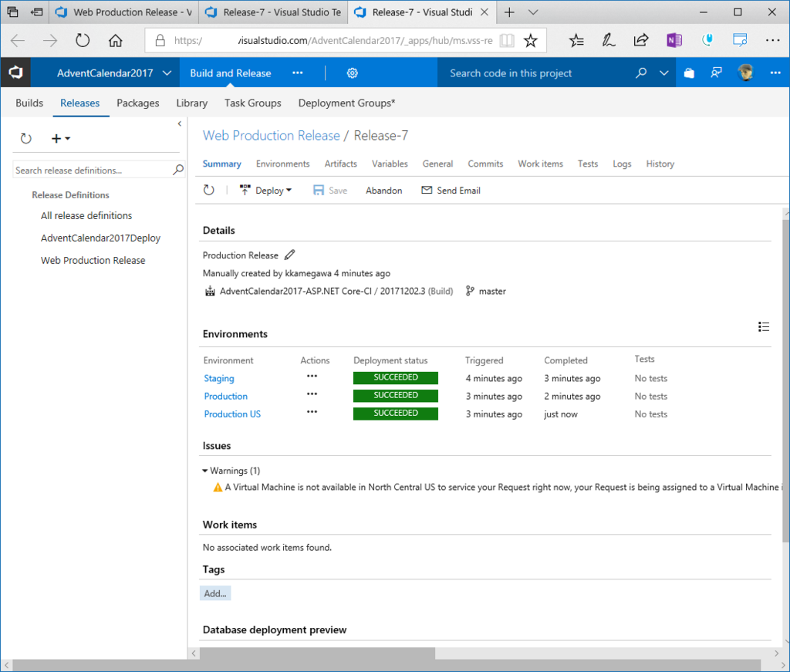Collapse the Warnings (1) section
This screenshot has width=790, height=672.
pyautogui.click(x=205, y=471)
